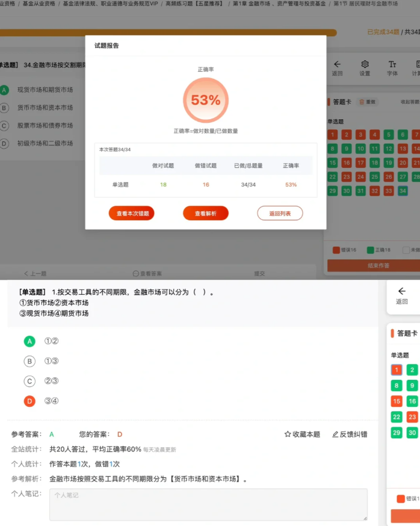Viewport: 420px width, 526px height.
Task: Jump to question 17 in top answer card
Action: click(360, 162)
